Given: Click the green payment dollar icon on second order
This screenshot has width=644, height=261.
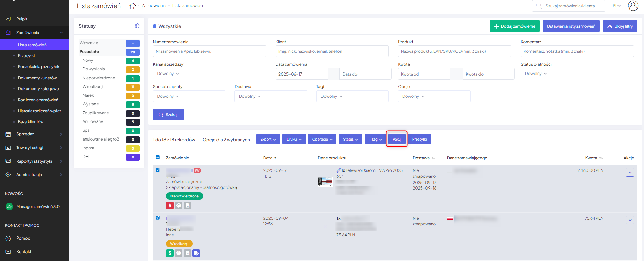Looking at the screenshot, I should pos(170,253).
